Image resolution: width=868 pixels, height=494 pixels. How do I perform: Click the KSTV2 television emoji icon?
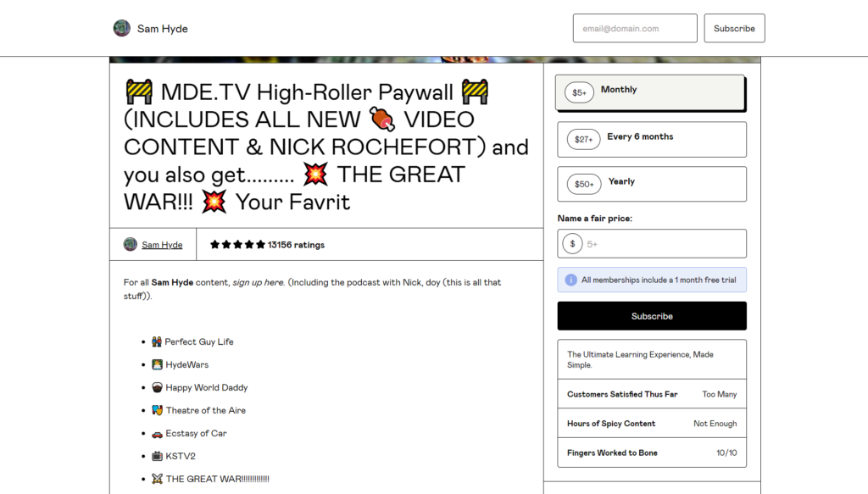click(x=157, y=457)
